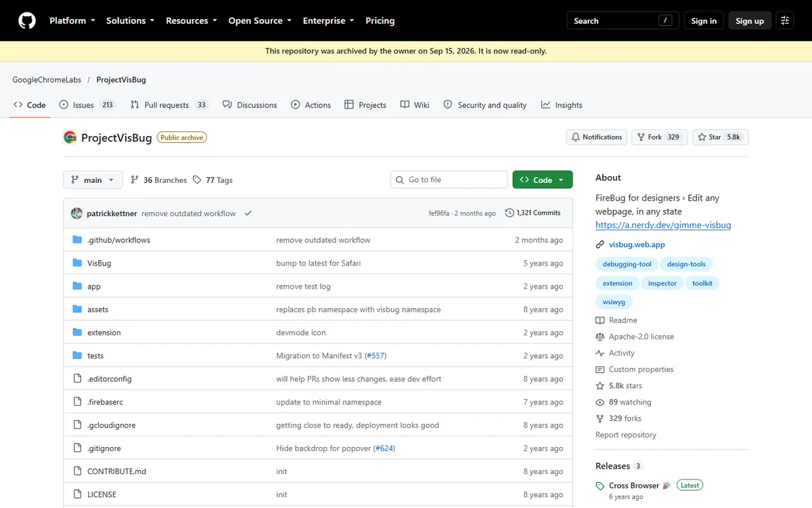The width and height of the screenshot is (812, 508).
Task: Open the Projects tab
Action: tap(365, 105)
